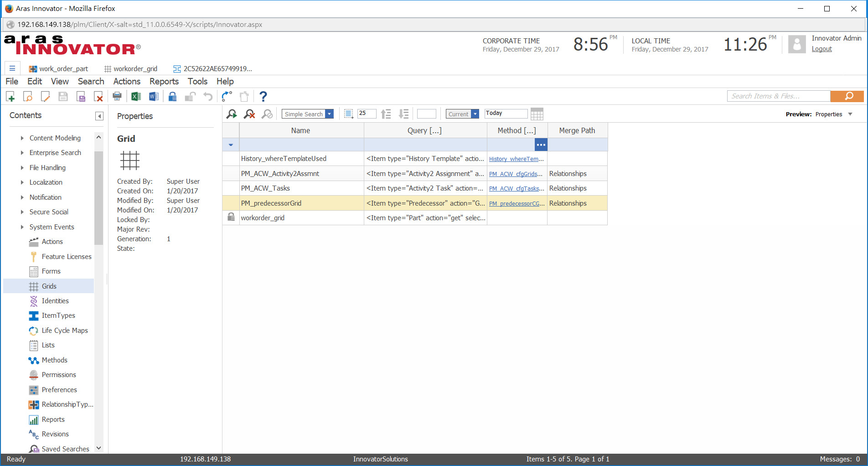
Task: Click the grayed Unlock item icon
Action: [x=190, y=96]
